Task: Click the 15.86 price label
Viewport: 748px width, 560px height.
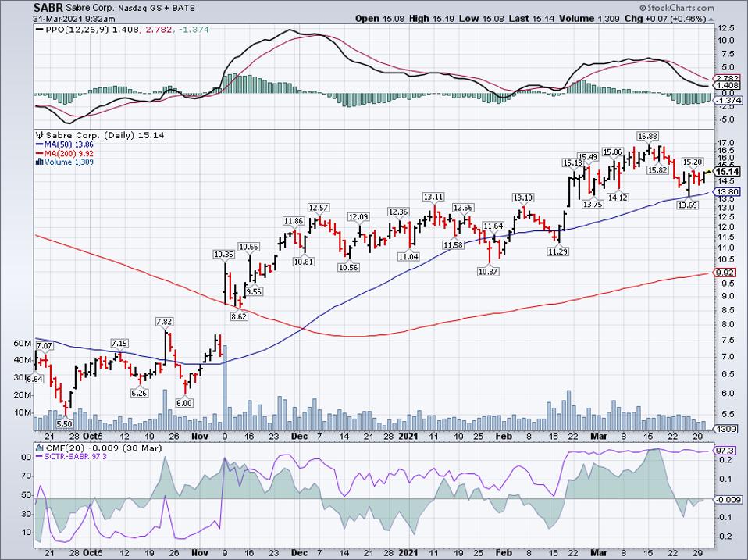Action: pyautogui.click(x=612, y=152)
